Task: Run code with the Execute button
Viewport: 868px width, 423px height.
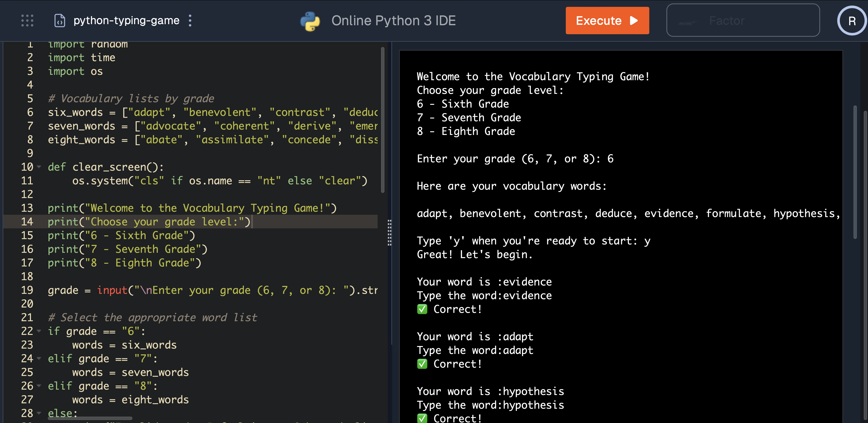Action: 598,21
